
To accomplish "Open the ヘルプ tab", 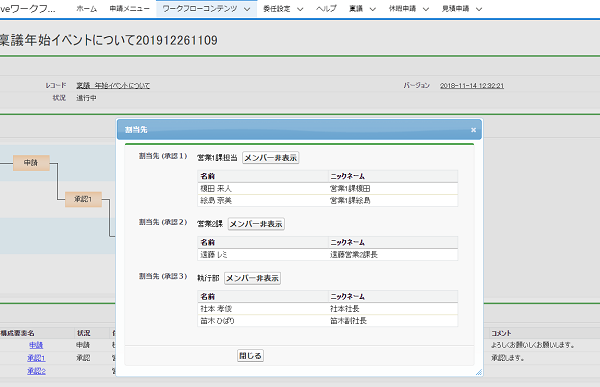I will pyautogui.click(x=326, y=8).
